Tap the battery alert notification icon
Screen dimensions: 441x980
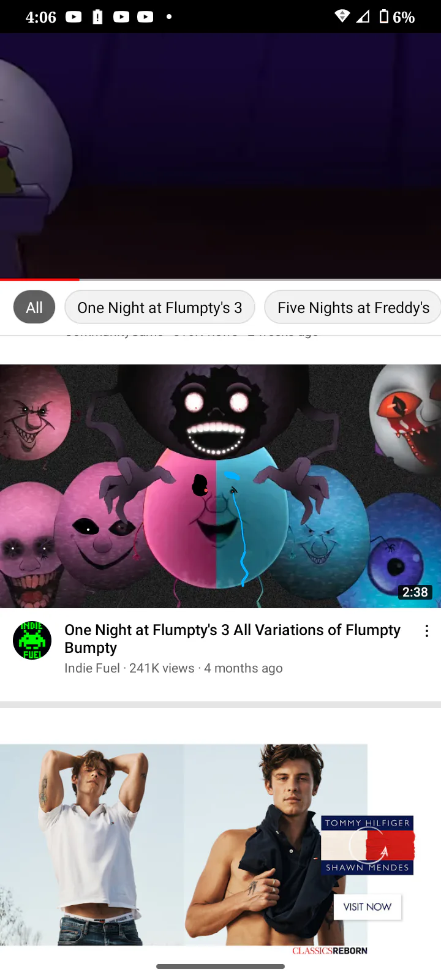(97, 17)
